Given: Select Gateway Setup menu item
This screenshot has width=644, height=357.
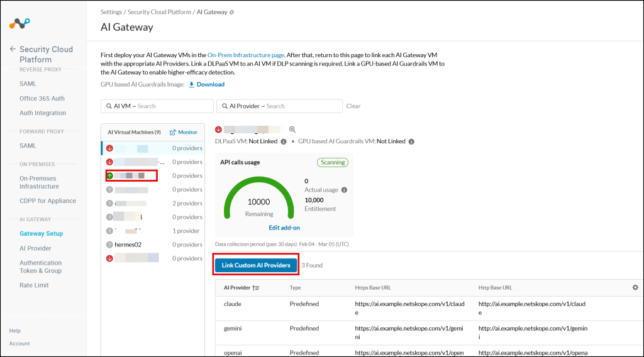Looking at the screenshot, I should coord(41,233).
